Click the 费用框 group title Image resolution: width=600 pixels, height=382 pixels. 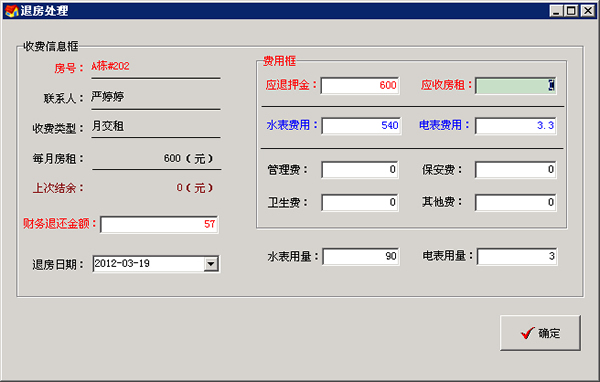279,60
